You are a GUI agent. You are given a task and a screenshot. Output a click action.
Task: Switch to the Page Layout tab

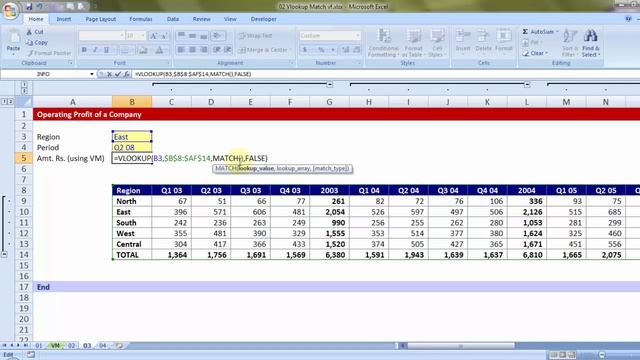tap(101, 19)
